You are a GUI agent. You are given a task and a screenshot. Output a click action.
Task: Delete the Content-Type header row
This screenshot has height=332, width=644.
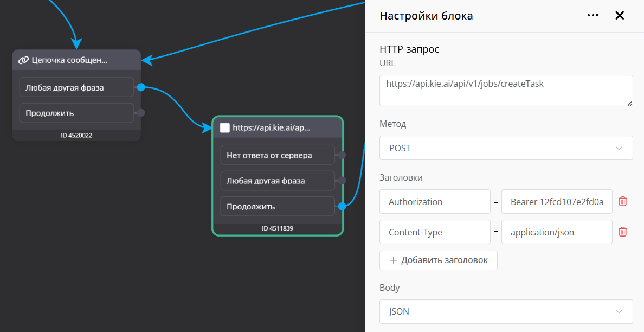coord(623,232)
